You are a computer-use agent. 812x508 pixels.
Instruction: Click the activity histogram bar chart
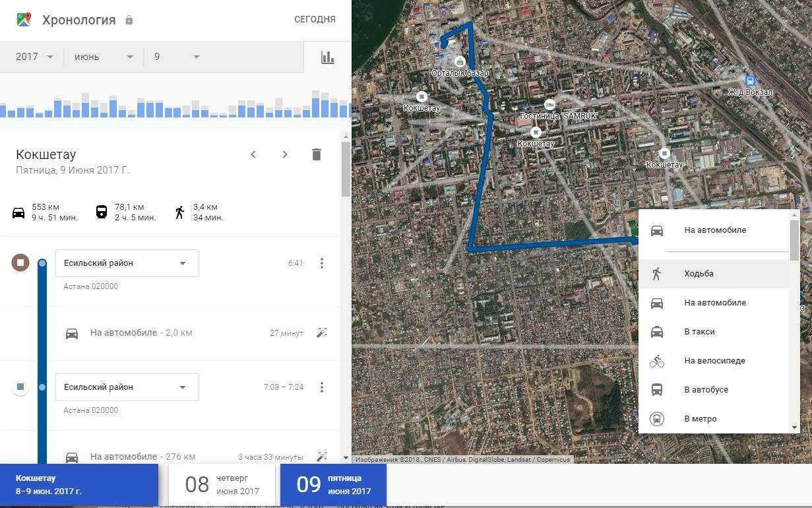[175, 106]
